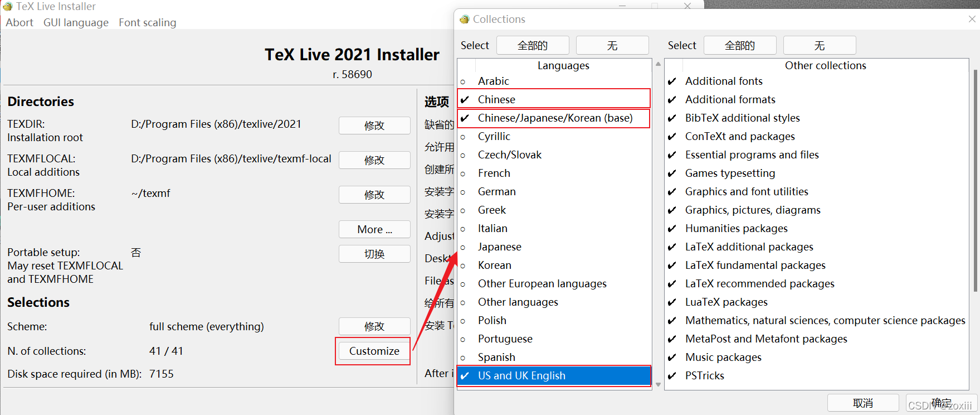Deselect all Other collections with 无

click(820, 45)
